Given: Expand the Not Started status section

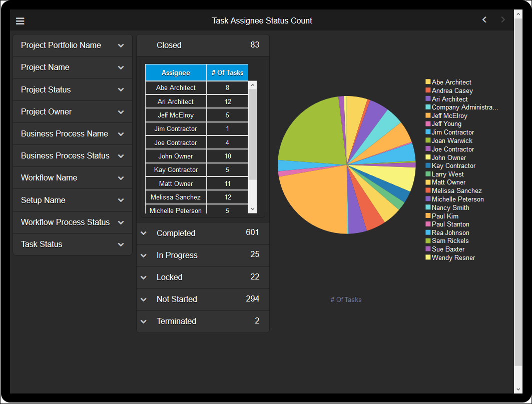Looking at the screenshot, I should point(203,299).
